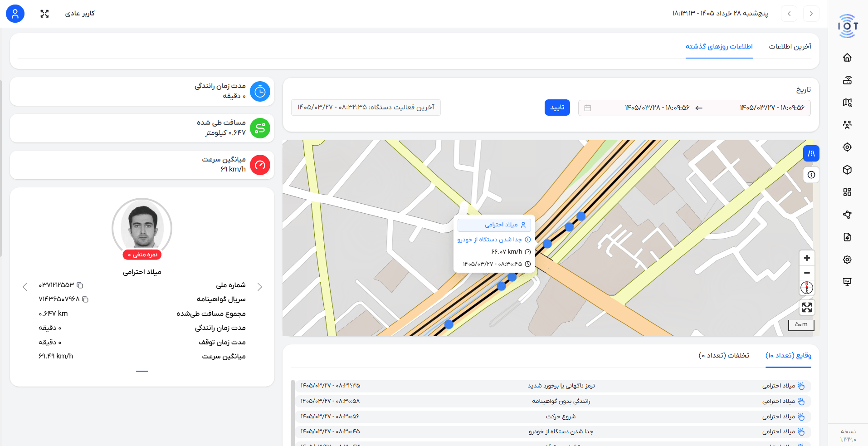Open the report document icon in sidebar
This screenshot has width=868, height=446.
pos(847,237)
